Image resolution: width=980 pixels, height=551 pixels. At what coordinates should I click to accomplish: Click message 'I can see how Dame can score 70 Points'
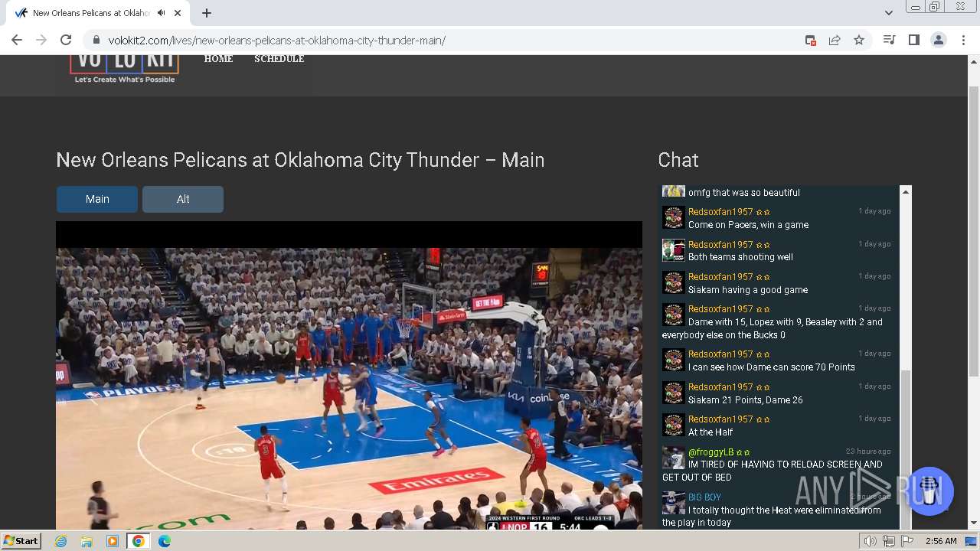click(771, 367)
